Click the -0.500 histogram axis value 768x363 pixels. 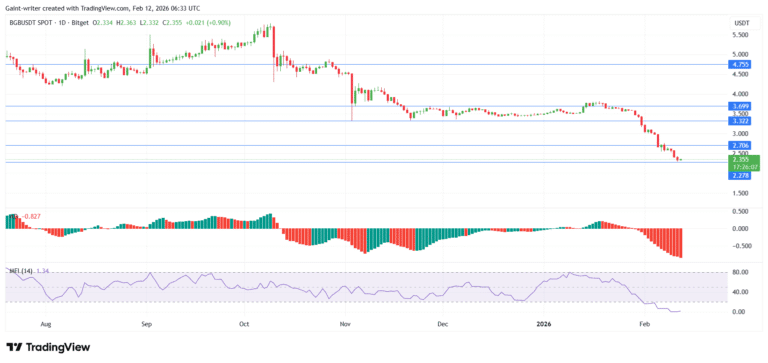point(739,246)
